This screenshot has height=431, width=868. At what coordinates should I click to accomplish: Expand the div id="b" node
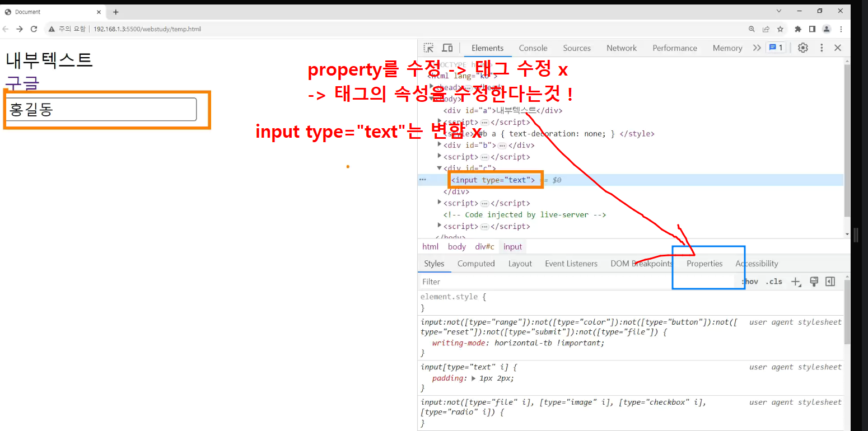point(440,145)
